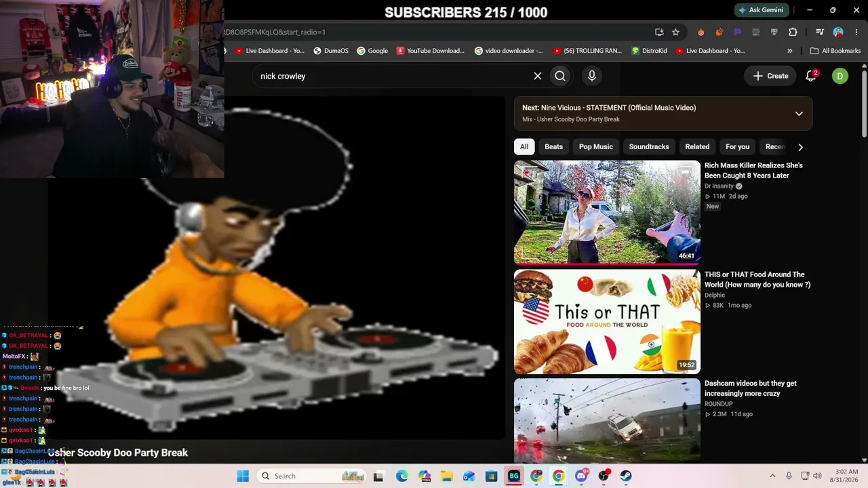
Task: Open the '(56) TROLLING RAN...' bookmark
Action: coord(587,51)
